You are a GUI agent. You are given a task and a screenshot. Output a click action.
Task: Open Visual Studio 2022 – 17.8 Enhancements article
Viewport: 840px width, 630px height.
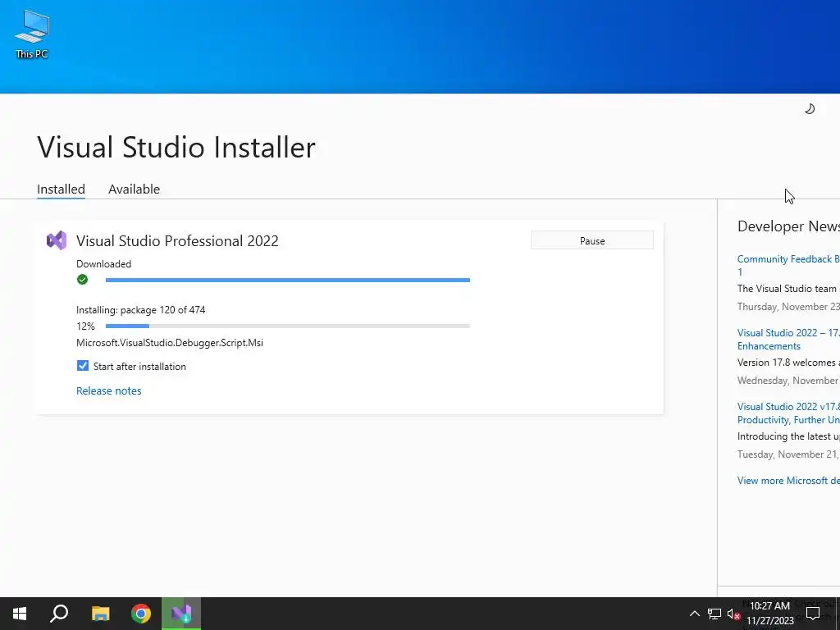click(788, 339)
